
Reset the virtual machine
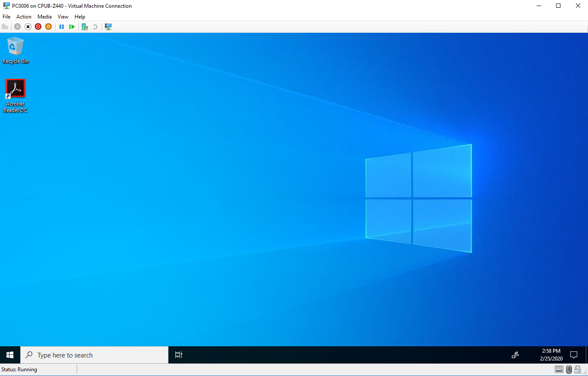pyautogui.click(x=72, y=26)
